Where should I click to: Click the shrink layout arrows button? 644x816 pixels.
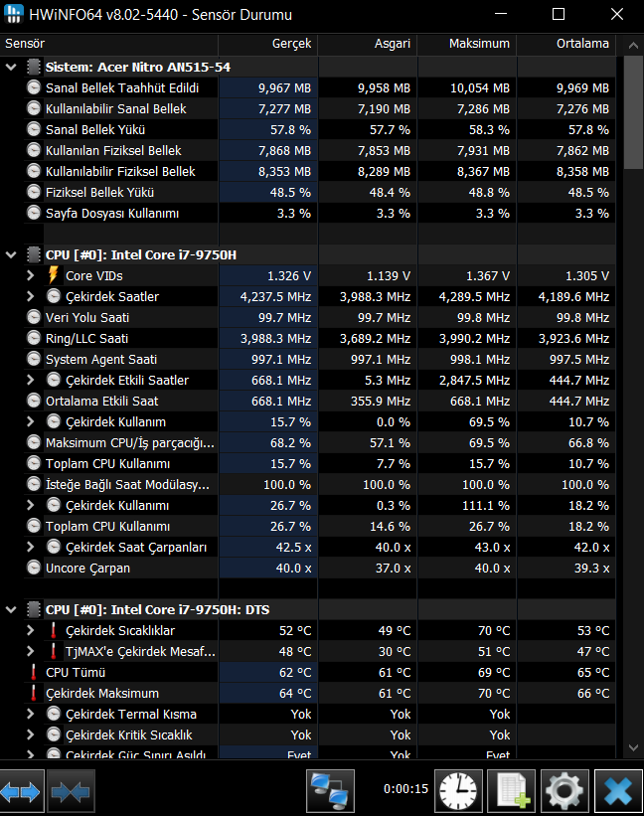(x=71, y=791)
